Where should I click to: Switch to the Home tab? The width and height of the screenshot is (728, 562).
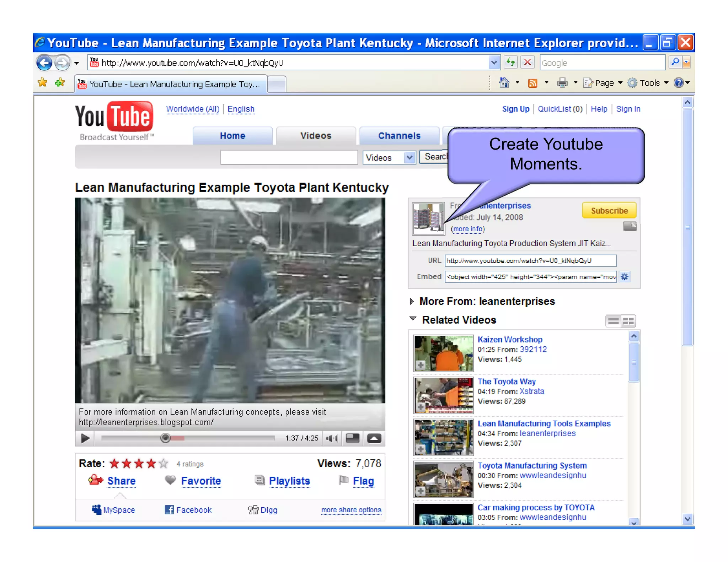(232, 136)
